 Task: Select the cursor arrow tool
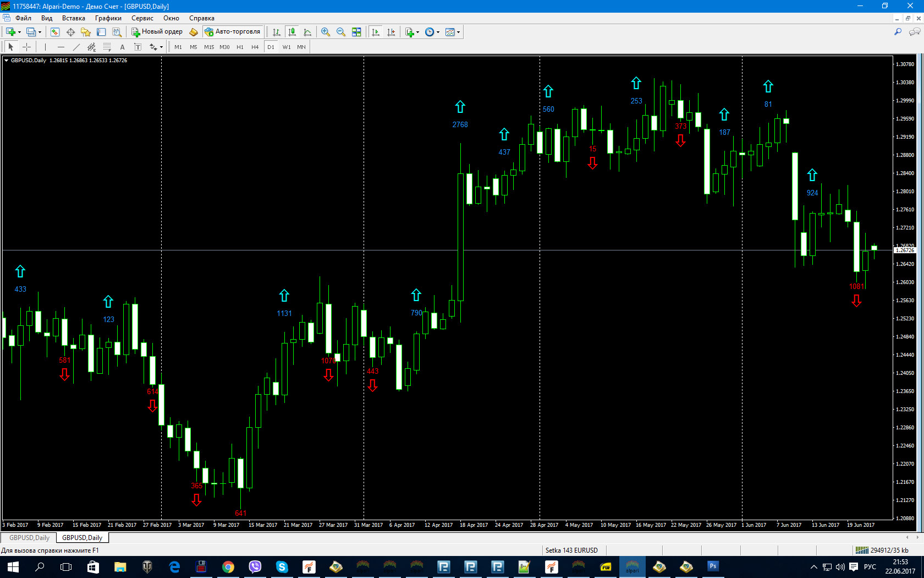pos(11,47)
